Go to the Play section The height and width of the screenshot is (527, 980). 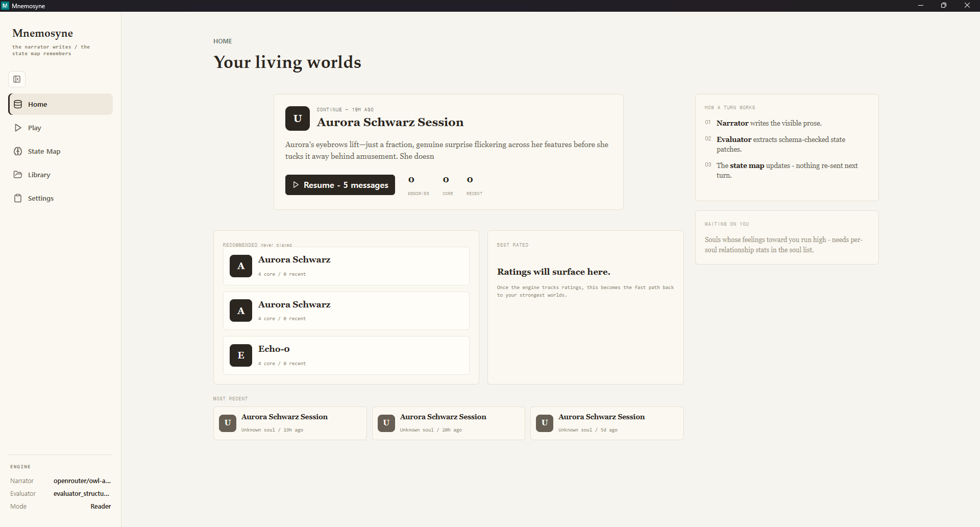pyautogui.click(x=61, y=128)
